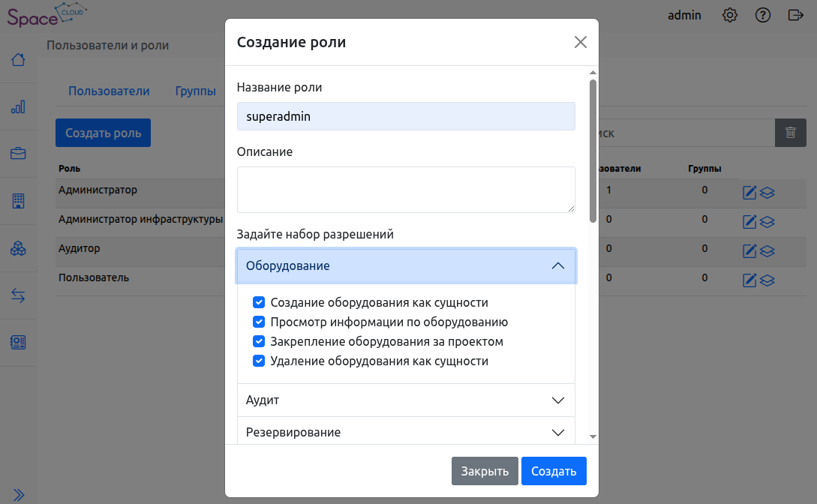Click the Описание text area
The height and width of the screenshot is (504, 817).
pos(406,189)
